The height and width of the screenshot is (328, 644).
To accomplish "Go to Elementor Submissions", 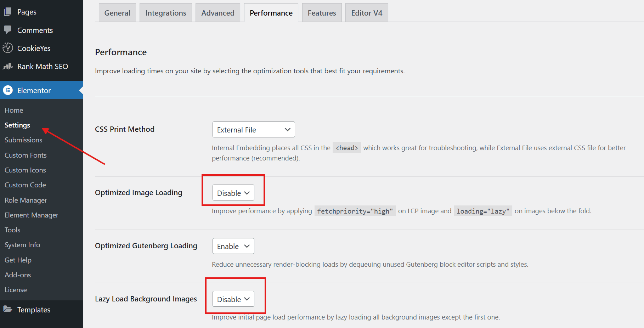I will 23,140.
